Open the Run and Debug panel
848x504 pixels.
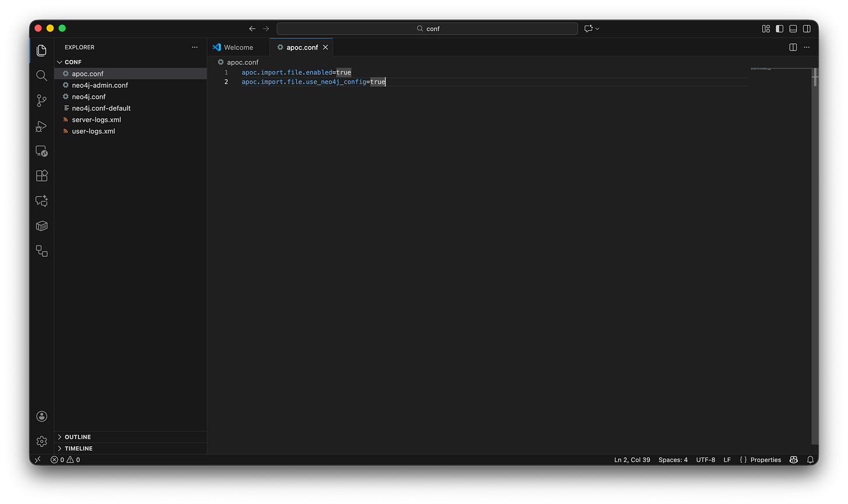pos(41,126)
